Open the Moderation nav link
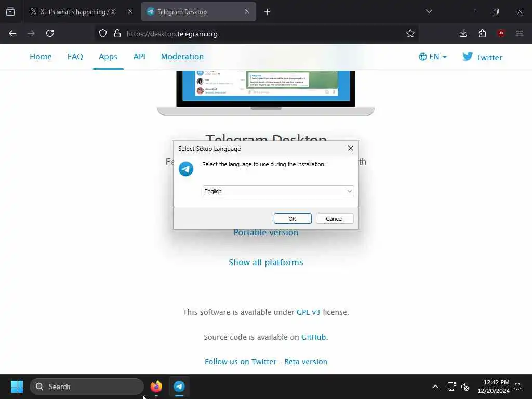The width and height of the screenshot is (532, 399). click(x=182, y=57)
